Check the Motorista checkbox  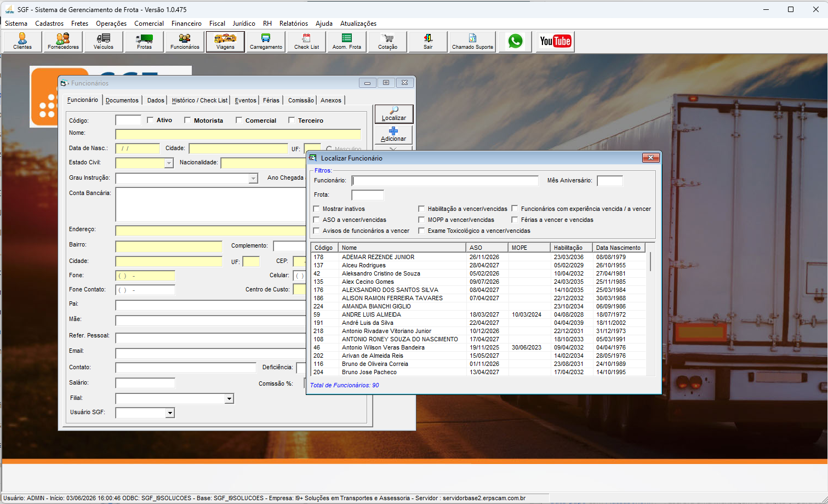pyautogui.click(x=187, y=120)
